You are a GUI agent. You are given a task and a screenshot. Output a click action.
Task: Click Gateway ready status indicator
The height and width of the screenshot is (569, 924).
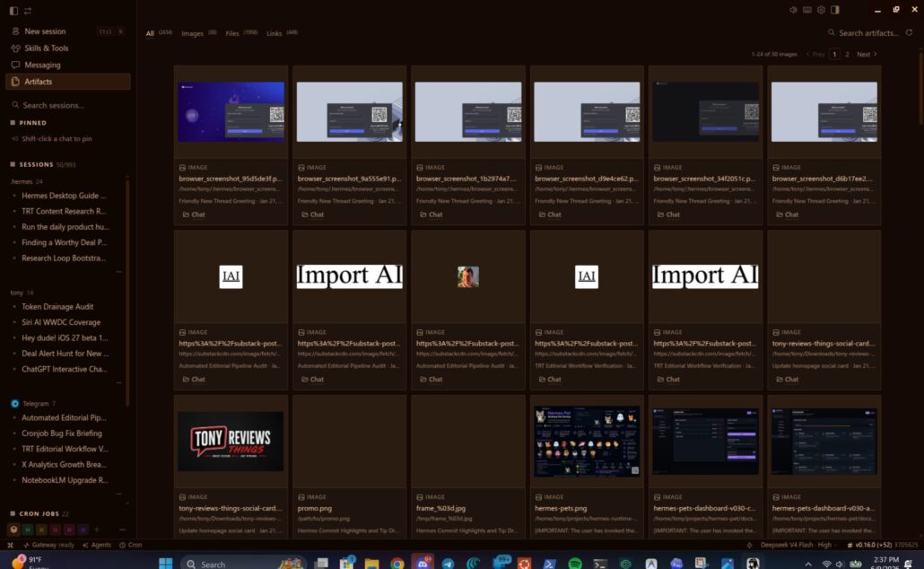tap(48, 545)
